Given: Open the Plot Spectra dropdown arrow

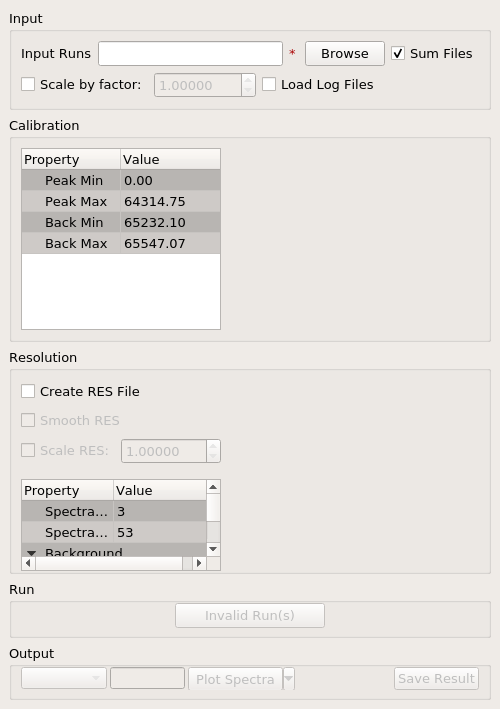Looking at the screenshot, I should pos(288,679).
